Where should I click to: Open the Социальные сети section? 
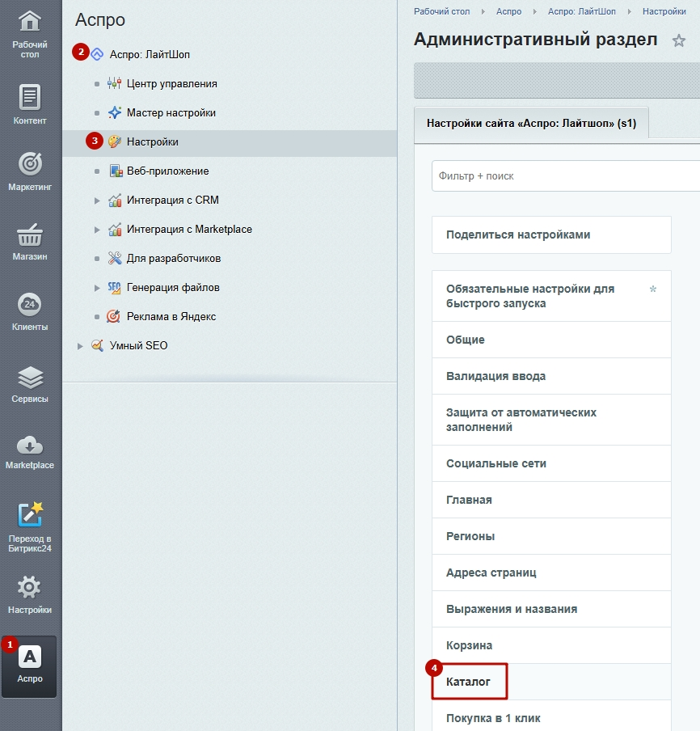(x=551, y=464)
